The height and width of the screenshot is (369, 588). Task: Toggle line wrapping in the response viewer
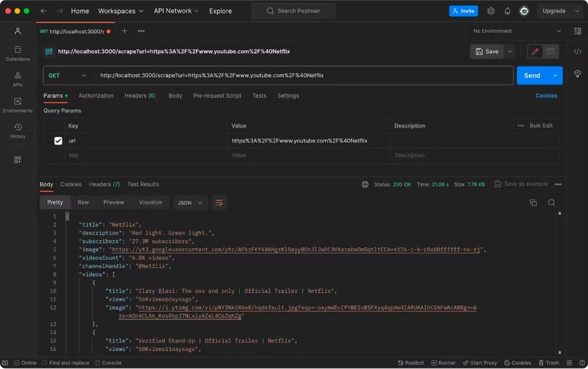219,202
